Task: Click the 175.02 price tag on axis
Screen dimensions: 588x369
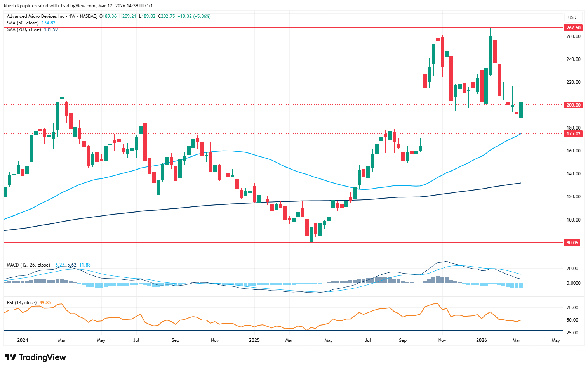Action: click(x=573, y=134)
